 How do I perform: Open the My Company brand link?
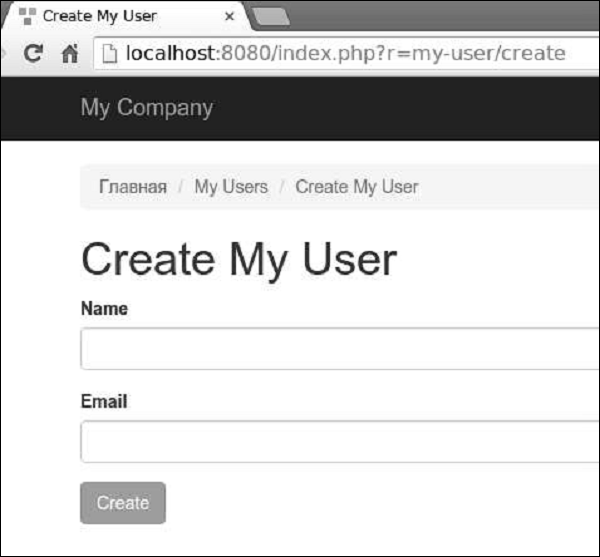click(x=147, y=108)
